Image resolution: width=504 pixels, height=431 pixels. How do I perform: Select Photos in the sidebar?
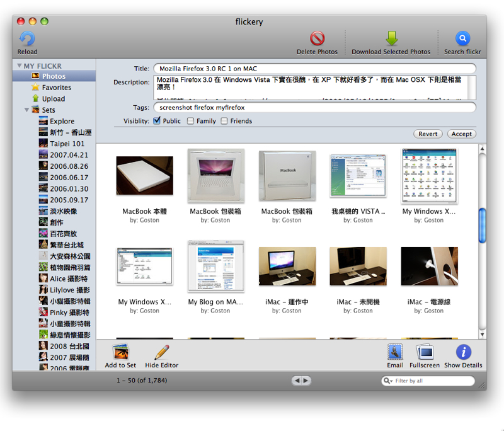click(54, 76)
